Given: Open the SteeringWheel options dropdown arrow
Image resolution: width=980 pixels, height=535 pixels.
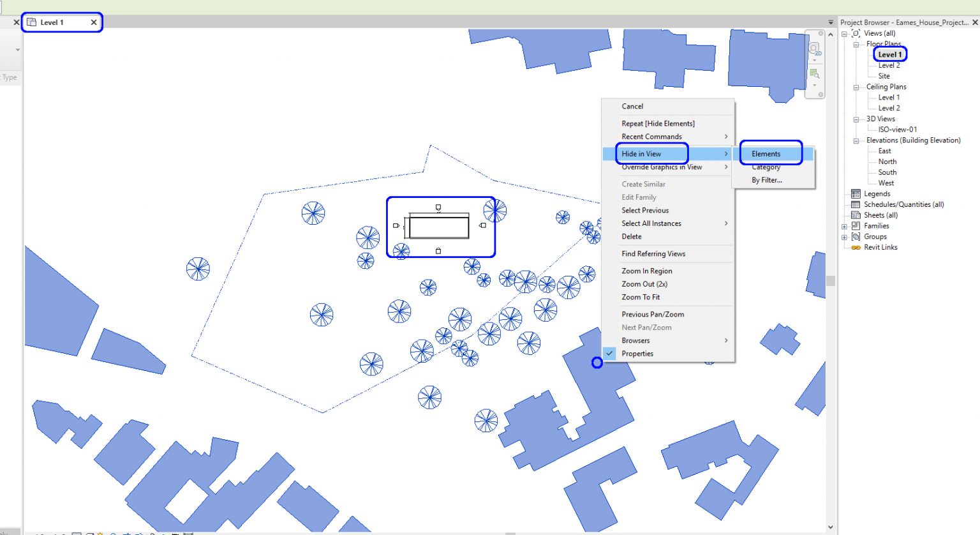Looking at the screenshot, I should tap(814, 61).
